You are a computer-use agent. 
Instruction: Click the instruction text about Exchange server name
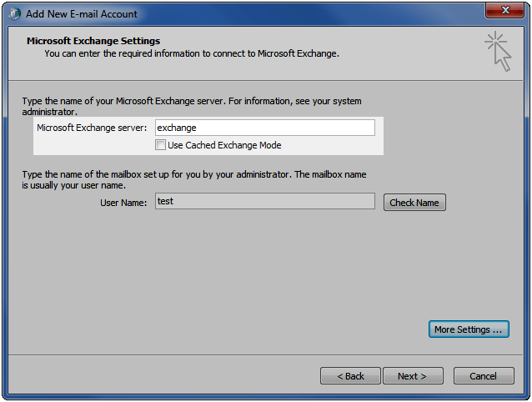click(x=192, y=106)
